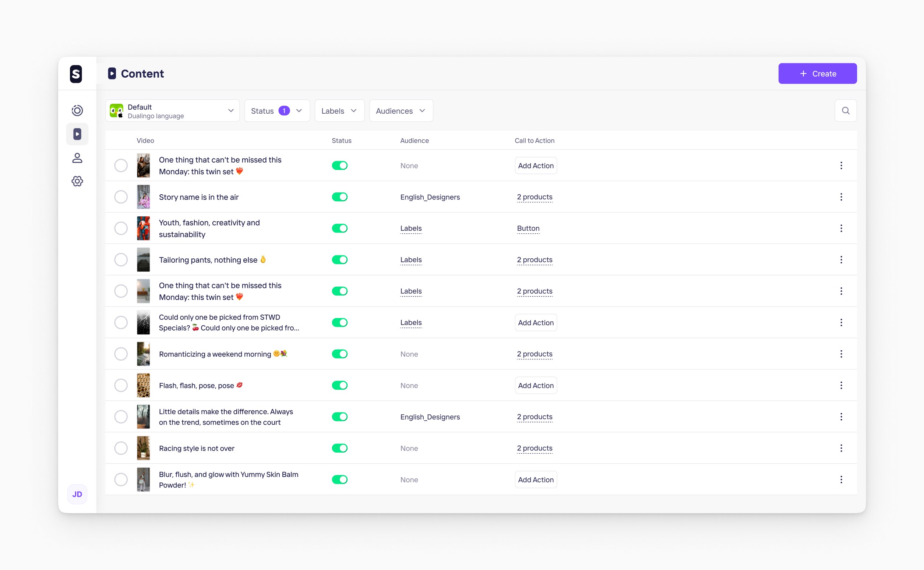Click the JD user avatar
Image resolution: width=924 pixels, height=570 pixels.
77,494
